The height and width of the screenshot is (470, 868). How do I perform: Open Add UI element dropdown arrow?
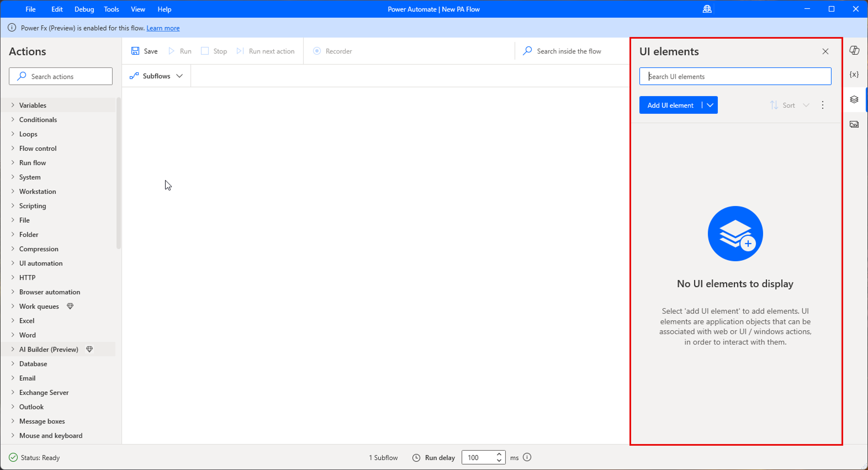pos(710,105)
